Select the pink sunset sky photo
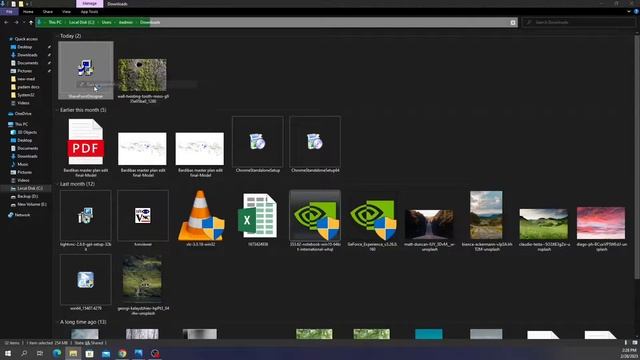 [x=601, y=223]
